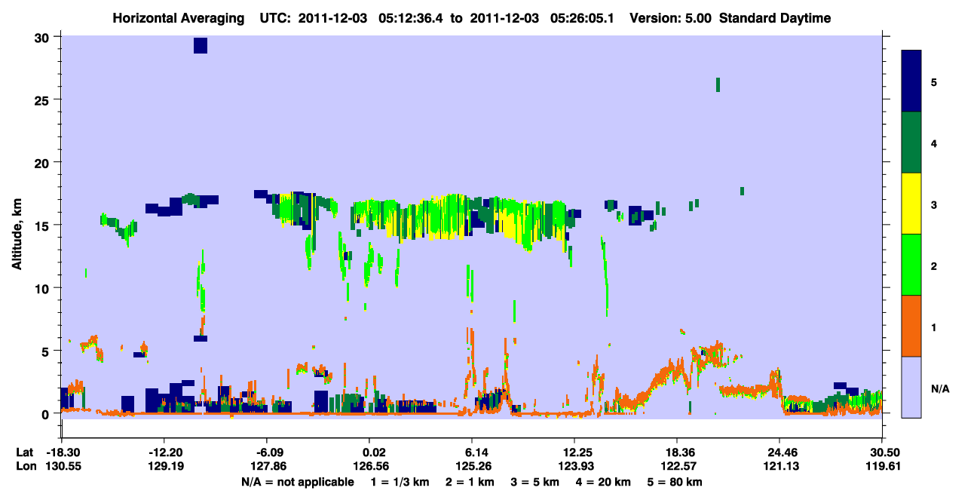
Task: Click legend text '4 = 20 km'
Action: pyautogui.click(x=605, y=482)
